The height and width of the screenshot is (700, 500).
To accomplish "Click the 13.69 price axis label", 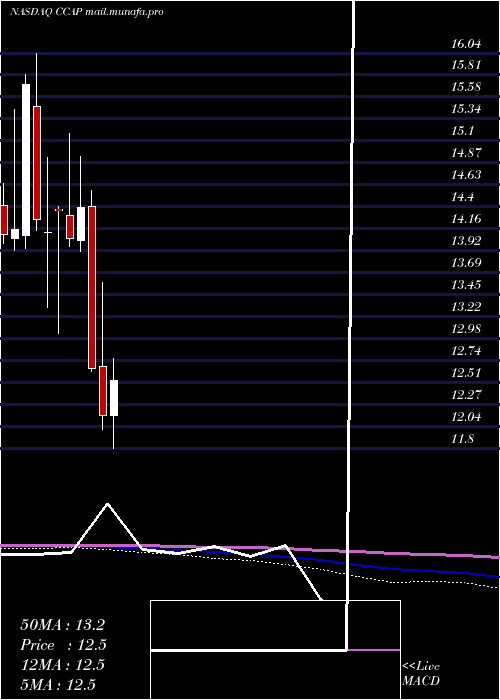I will click(x=466, y=262).
